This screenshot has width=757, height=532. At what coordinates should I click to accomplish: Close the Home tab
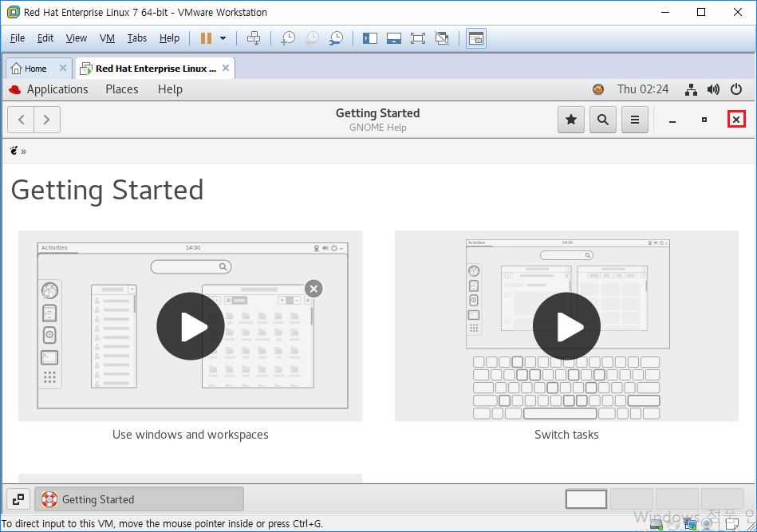click(63, 68)
